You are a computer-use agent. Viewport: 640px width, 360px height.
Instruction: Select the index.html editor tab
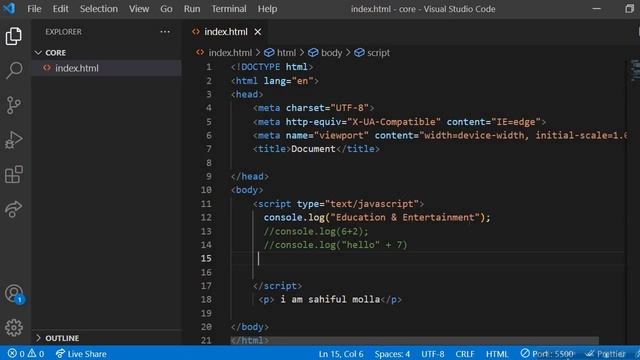click(225, 31)
